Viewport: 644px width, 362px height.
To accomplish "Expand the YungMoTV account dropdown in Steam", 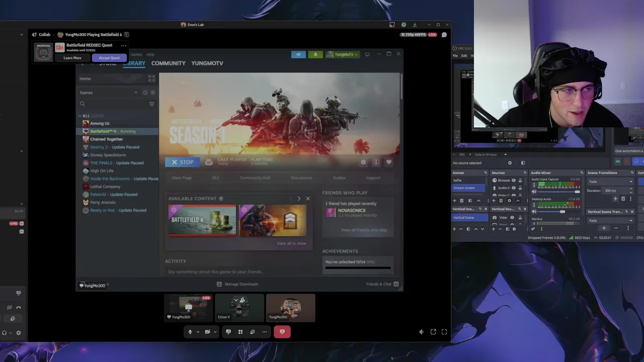I will [x=342, y=54].
